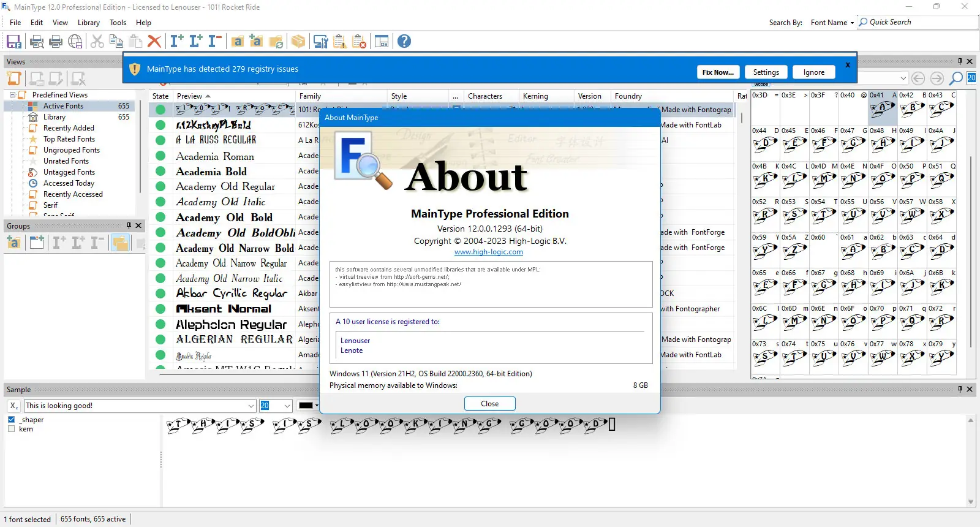Click the Save font toolbar icon
The height and width of the screenshot is (527, 980).
(14, 42)
